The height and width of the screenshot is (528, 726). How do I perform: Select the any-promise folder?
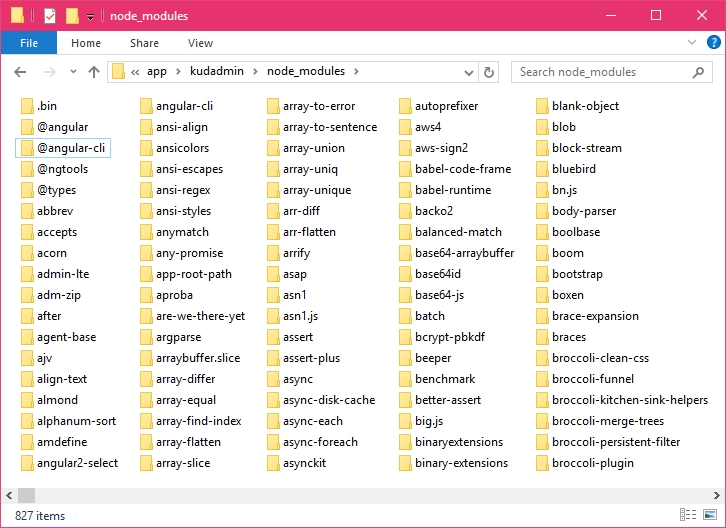click(182, 253)
